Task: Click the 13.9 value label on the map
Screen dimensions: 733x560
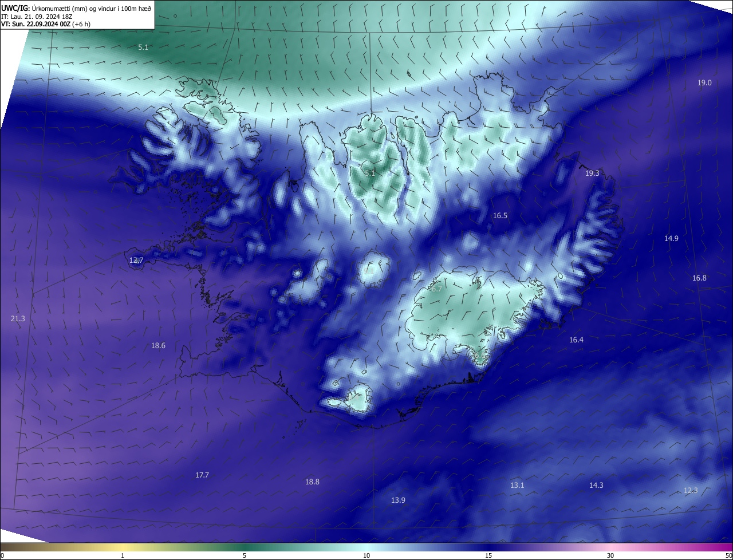Action: click(x=398, y=500)
